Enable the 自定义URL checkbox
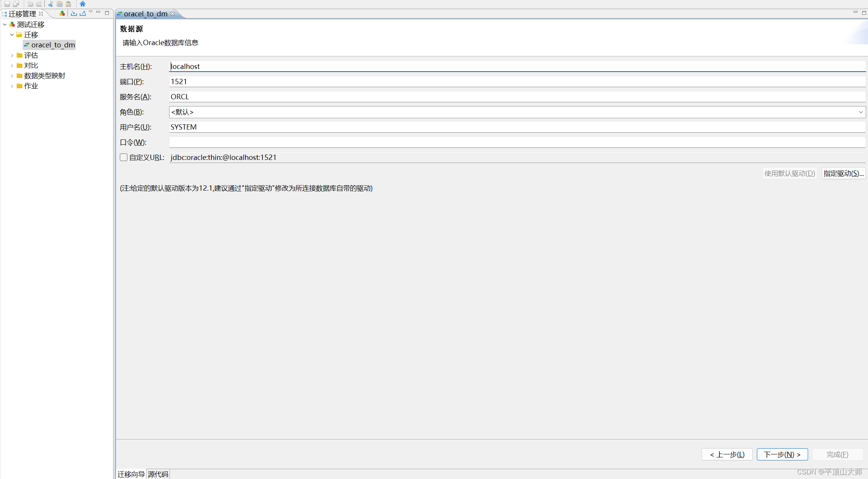 click(124, 157)
